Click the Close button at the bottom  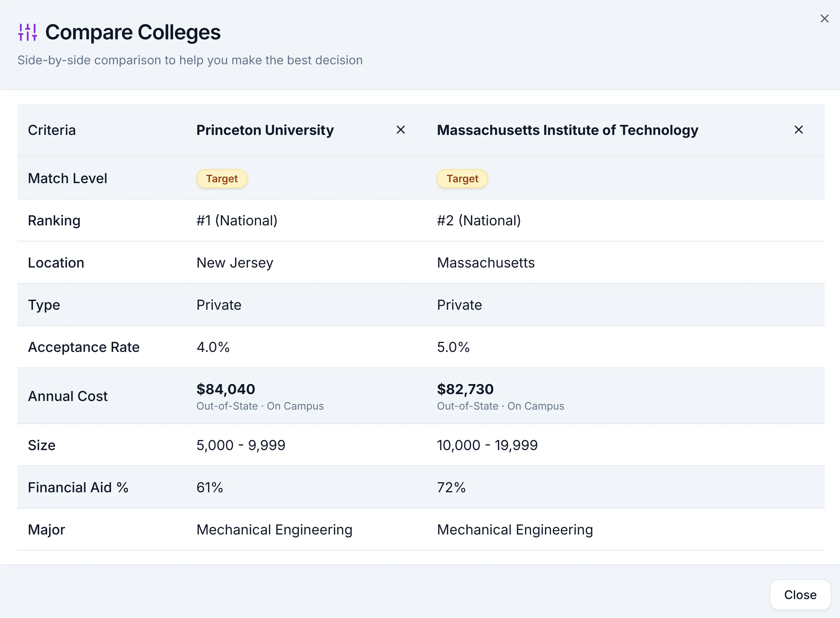coord(800,594)
